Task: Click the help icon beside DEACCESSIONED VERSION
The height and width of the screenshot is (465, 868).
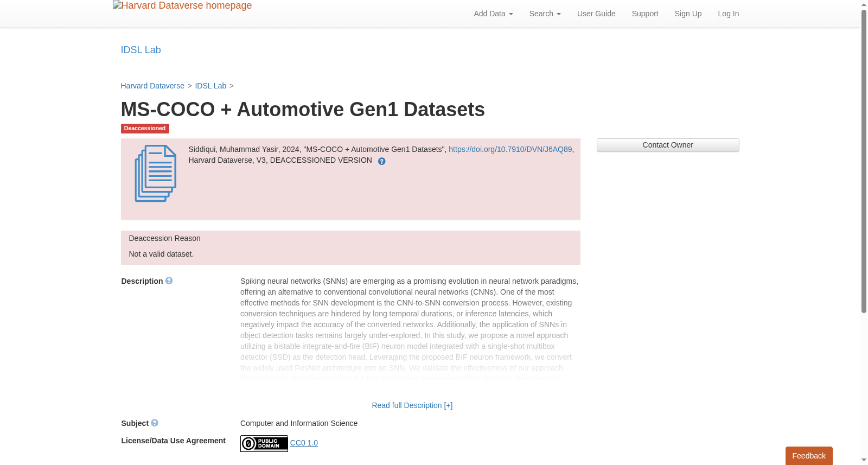Action: tap(382, 161)
